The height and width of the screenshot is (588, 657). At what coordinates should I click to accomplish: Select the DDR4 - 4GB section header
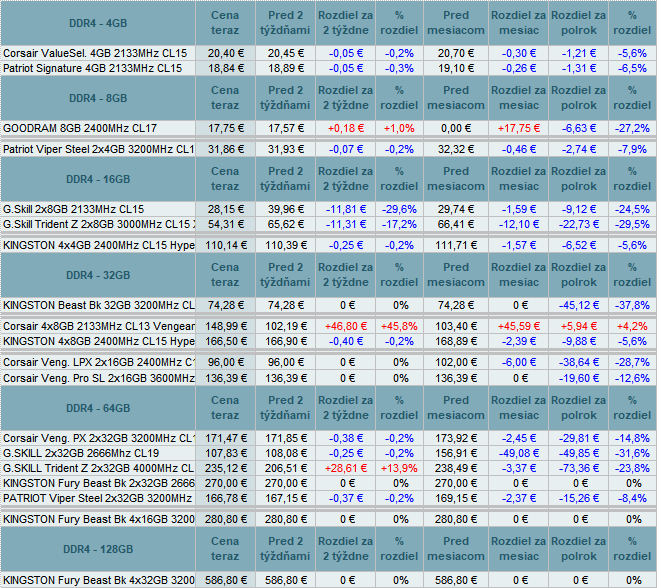98,23
